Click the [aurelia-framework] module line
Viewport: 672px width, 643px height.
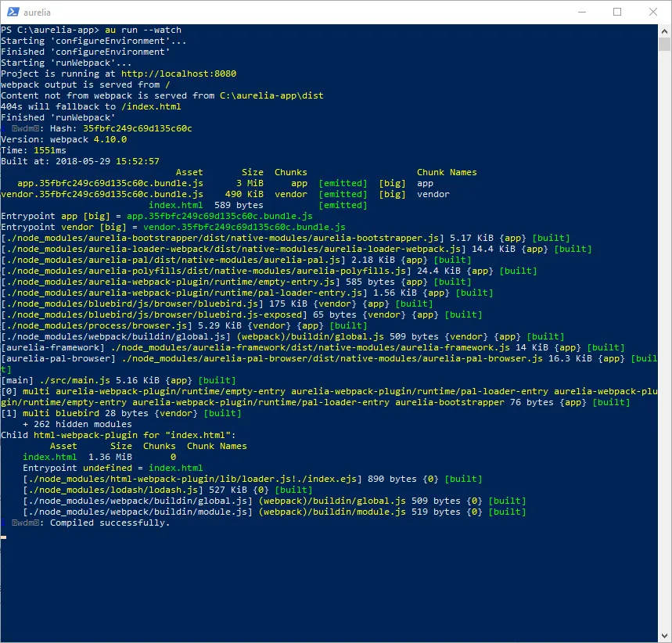point(313,347)
